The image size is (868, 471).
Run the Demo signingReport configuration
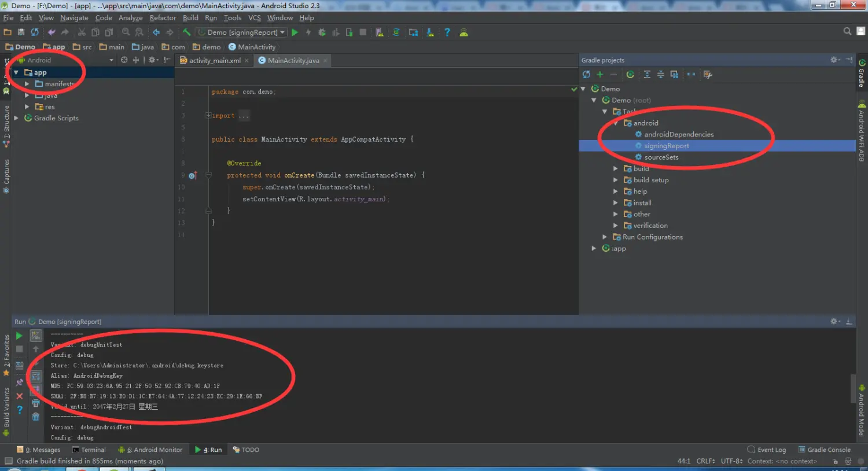coord(295,32)
